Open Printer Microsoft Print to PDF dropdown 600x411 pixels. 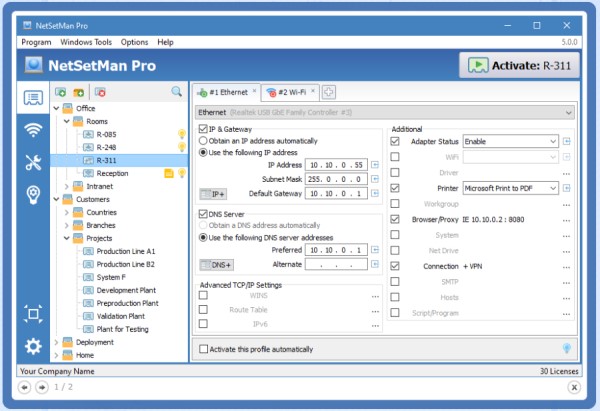point(510,188)
